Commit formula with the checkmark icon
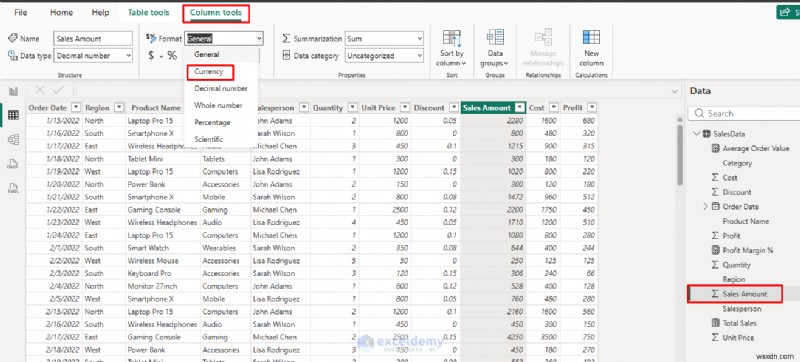 click(58, 90)
